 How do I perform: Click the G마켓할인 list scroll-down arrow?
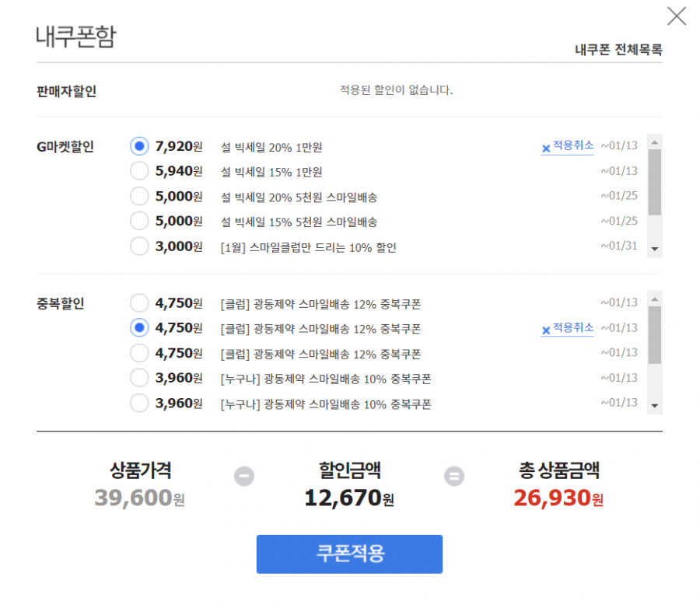655,249
